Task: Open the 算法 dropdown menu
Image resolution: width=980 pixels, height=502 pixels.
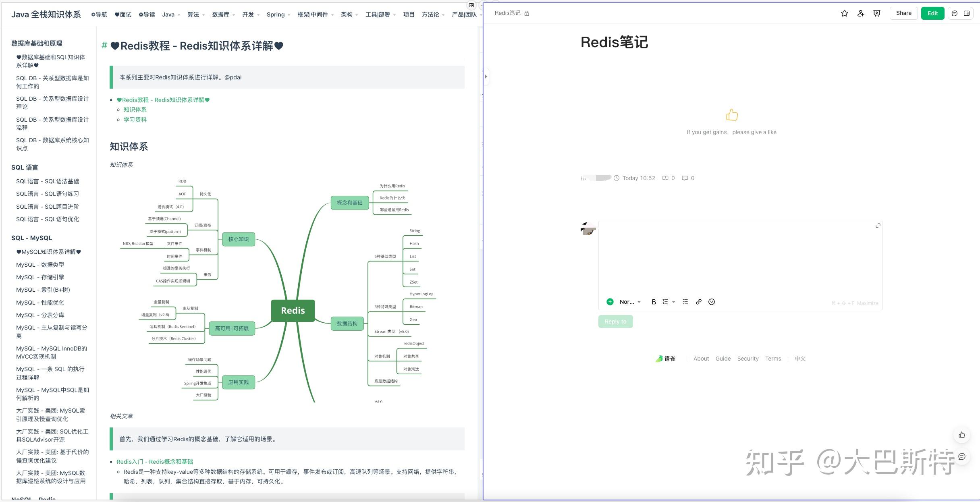Action: click(x=196, y=15)
